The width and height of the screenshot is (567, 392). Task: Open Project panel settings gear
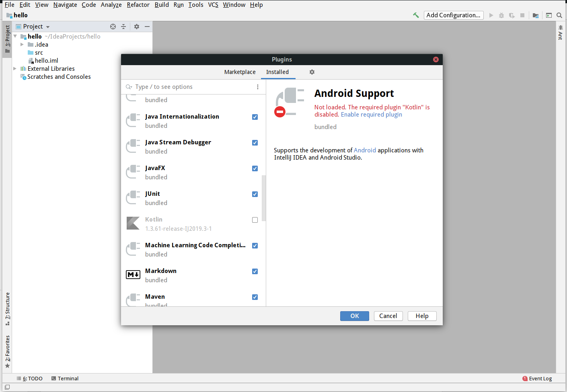tap(137, 27)
